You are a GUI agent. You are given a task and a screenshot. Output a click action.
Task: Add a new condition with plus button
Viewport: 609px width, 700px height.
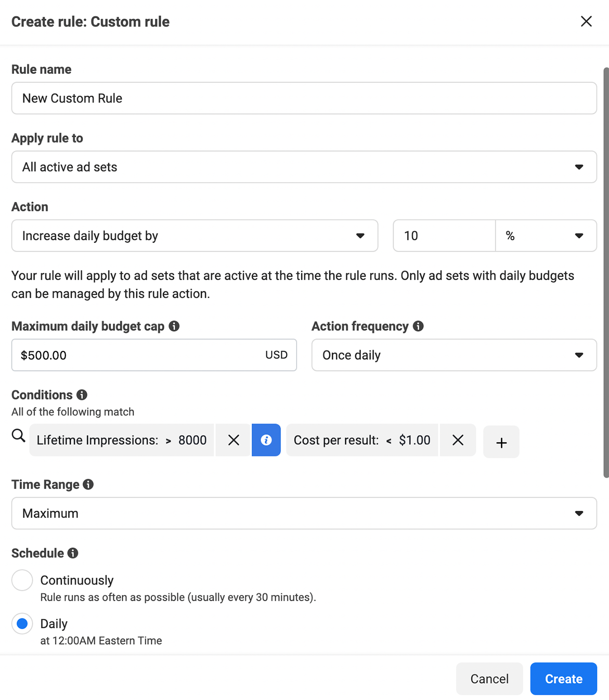501,442
